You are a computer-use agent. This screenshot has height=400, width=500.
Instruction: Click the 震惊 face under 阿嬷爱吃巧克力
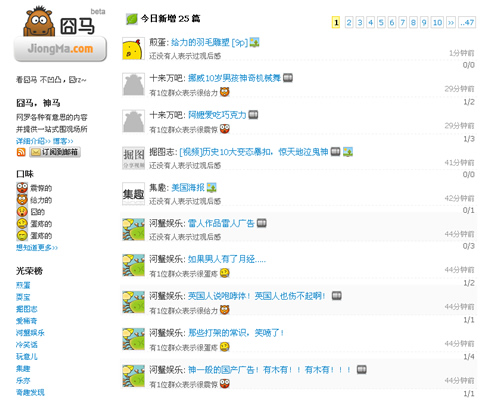tap(225, 129)
